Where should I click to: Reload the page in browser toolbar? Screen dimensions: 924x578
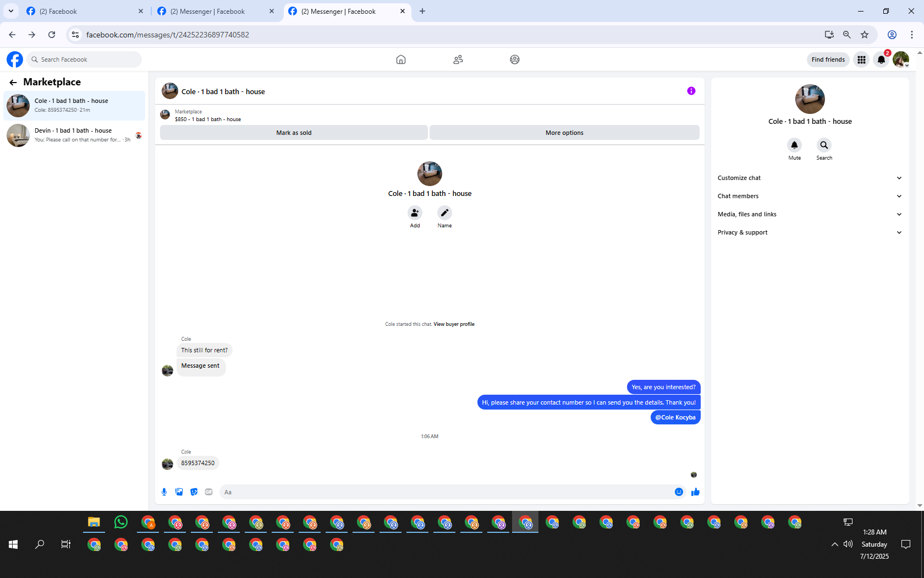click(52, 35)
